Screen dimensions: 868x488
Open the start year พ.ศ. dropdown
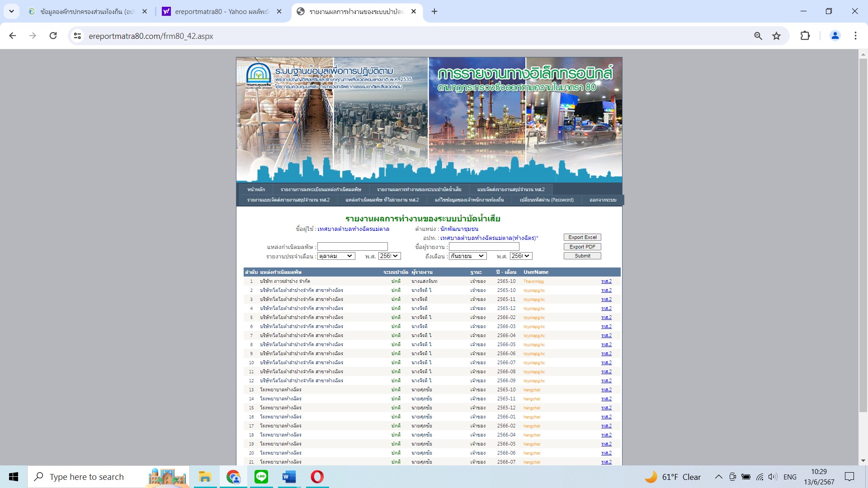point(389,256)
